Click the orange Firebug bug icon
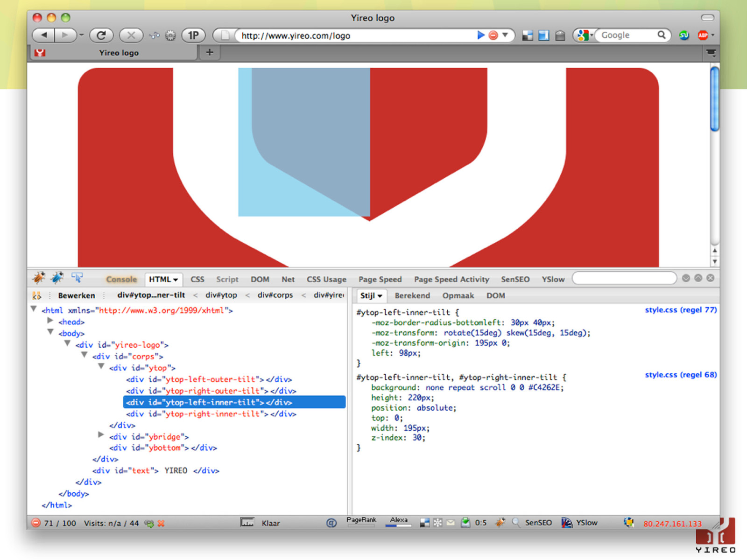 click(39, 278)
